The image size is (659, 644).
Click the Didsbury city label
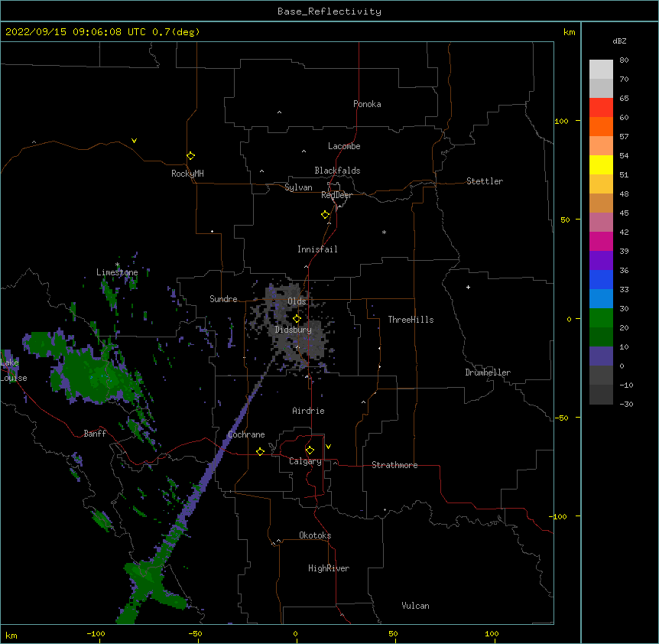pos(294,330)
